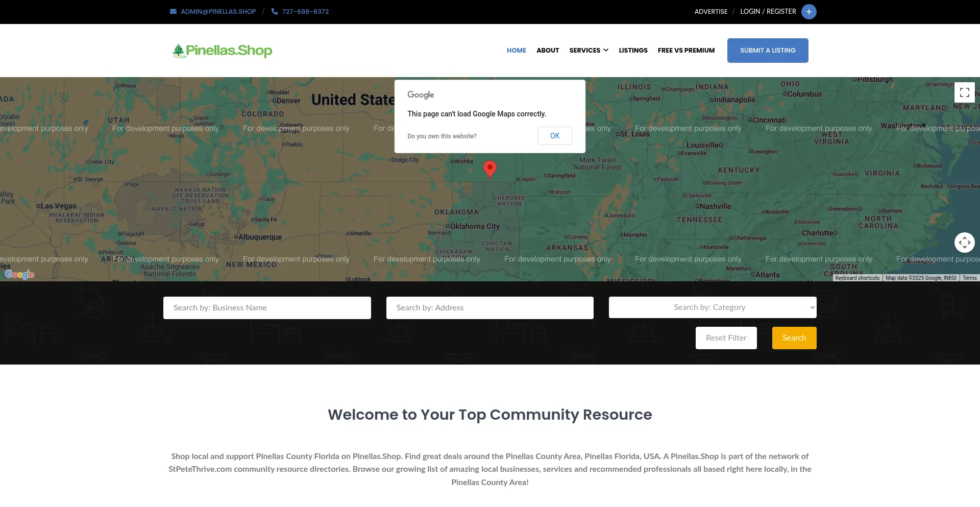Click the ADMIN@PINELLAS.SHOP email link
Viewport: 980px width, 507px height.
click(218, 12)
